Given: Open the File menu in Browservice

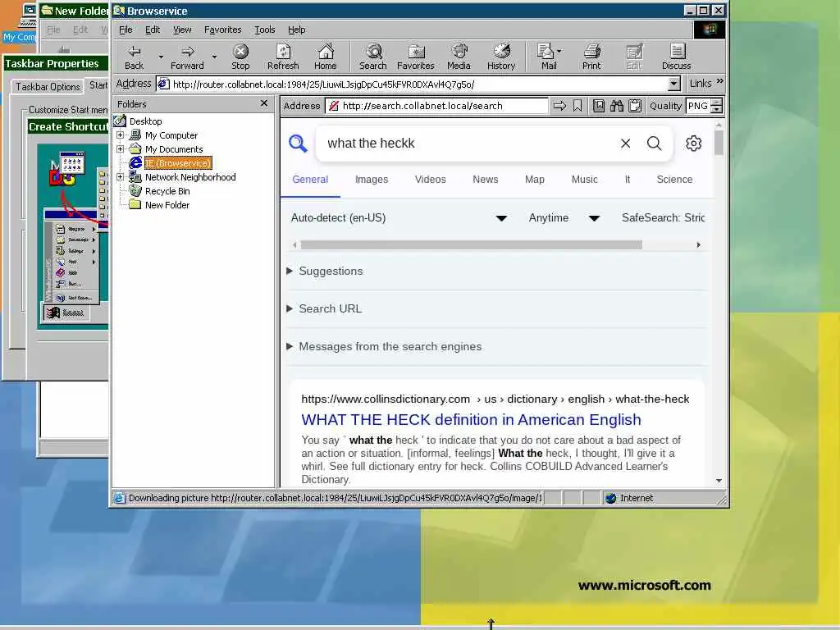Looking at the screenshot, I should 126,30.
